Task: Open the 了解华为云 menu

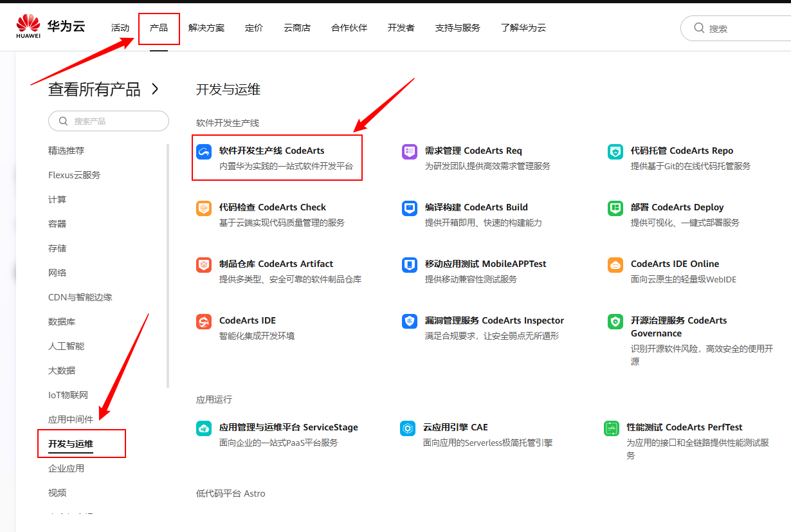Action: point(523,28)
